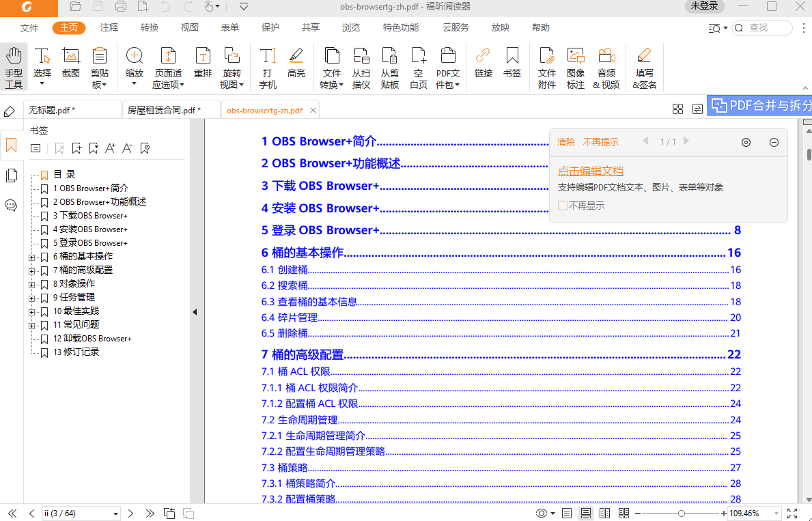
Task: Activate the Typewriter (打字机) tool
Action: click(267, 66)
